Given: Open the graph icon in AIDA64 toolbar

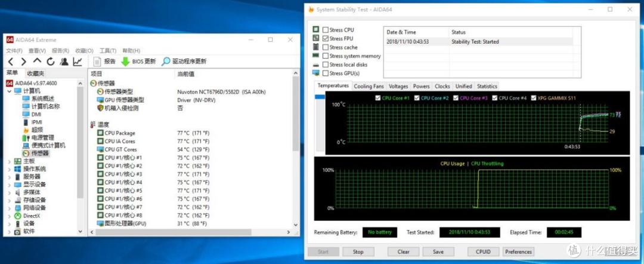Looking at the screenshot, I should coord(77,62).
